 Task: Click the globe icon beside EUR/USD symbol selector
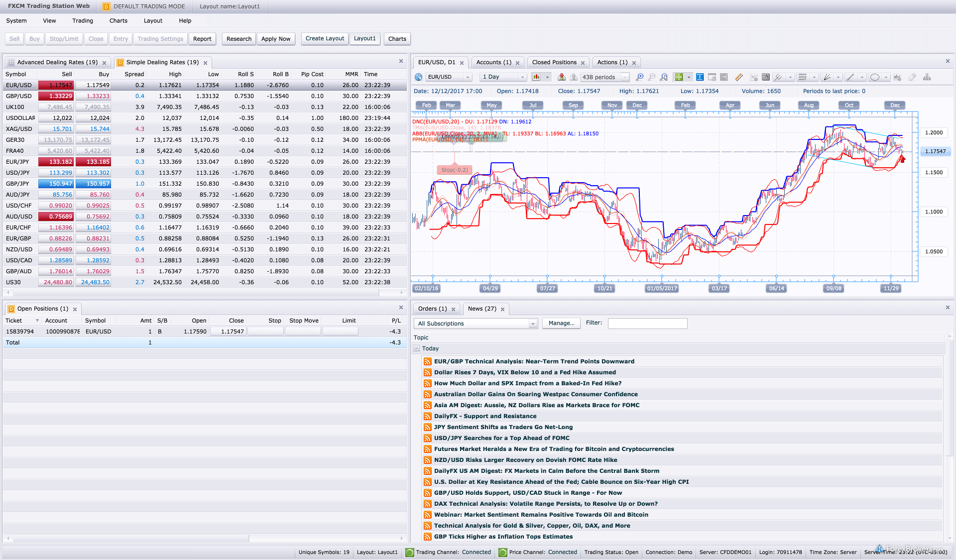(418, 77)
